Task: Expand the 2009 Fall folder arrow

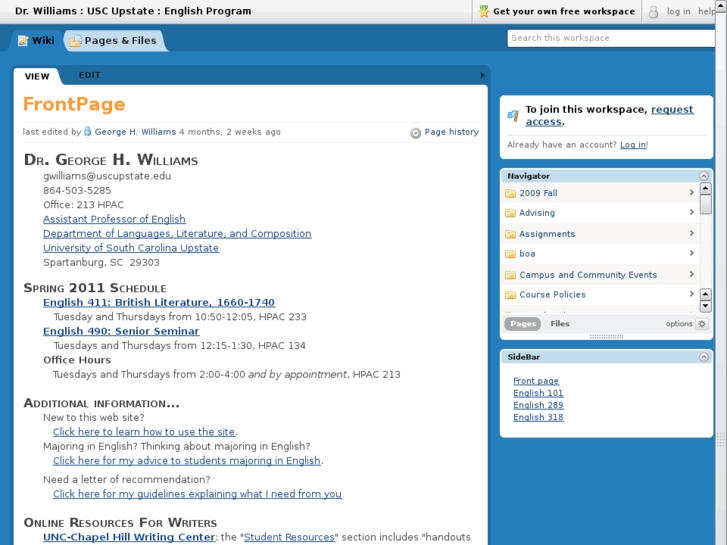Action: coord(691,192)
